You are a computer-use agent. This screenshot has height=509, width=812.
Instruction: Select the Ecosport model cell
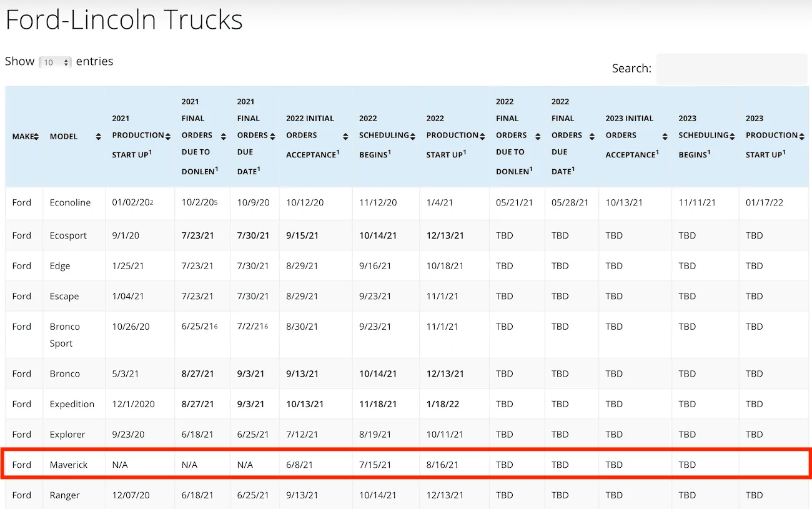pyautogui.click(x=68, y=235)
